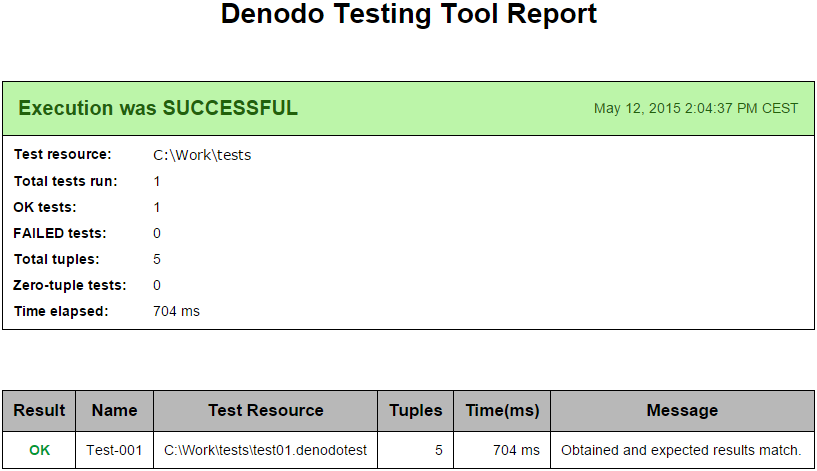Viewport: 817px width, 471px height.
Task: Click the value 5 beside 'Total tuples:'
Action: coord(157,259)
